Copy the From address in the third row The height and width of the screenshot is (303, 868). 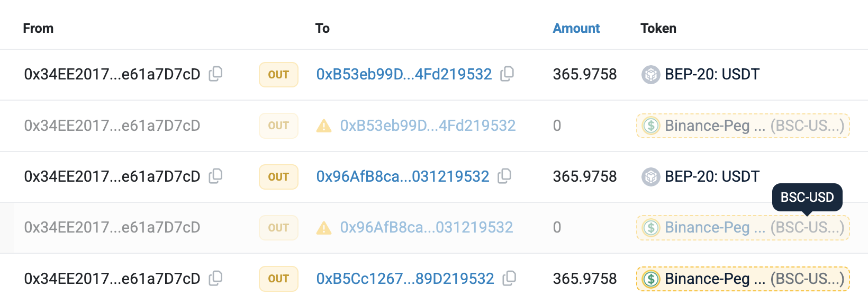pyautogui.click(x=215, y=176)
